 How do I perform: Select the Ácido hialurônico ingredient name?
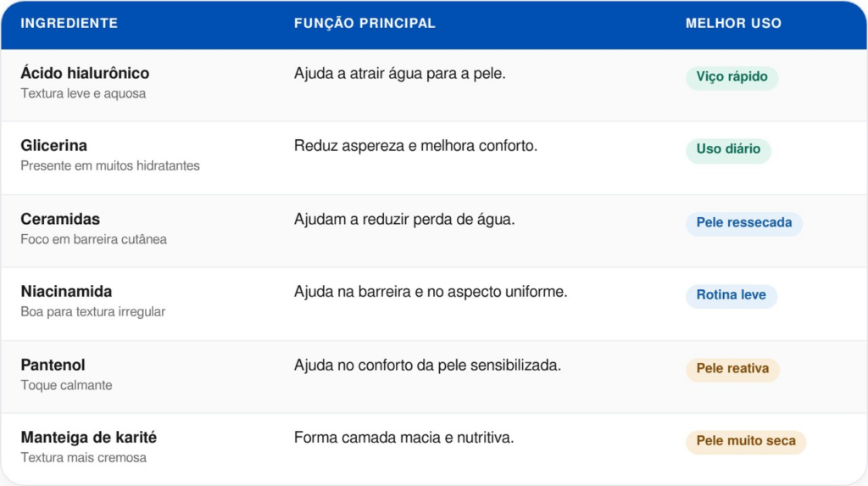(x=85, y=73)
